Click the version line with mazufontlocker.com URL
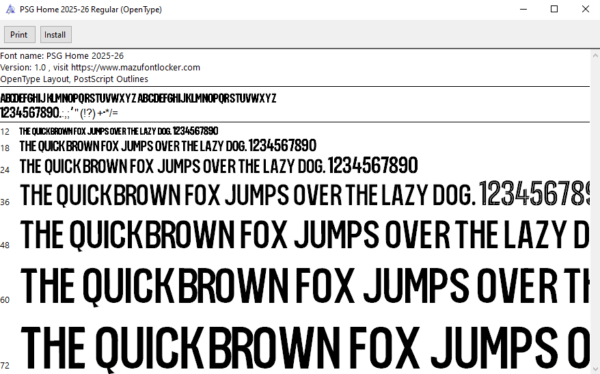The image size is (600, 374). coord(100,67)
